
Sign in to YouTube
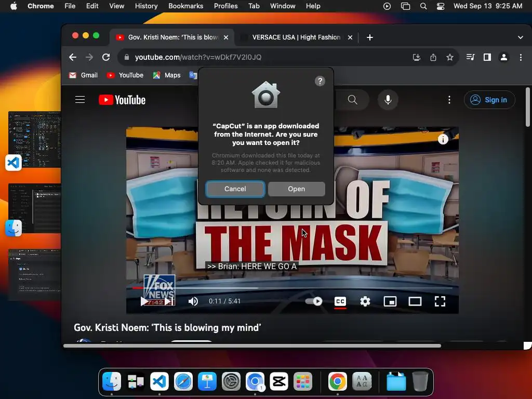point(489,100)
